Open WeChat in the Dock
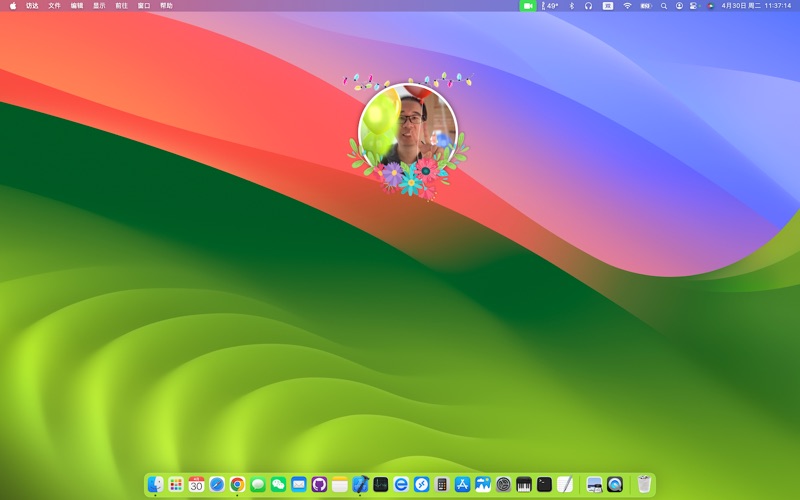This screenshot has height=500, width=800. (278, 485)
